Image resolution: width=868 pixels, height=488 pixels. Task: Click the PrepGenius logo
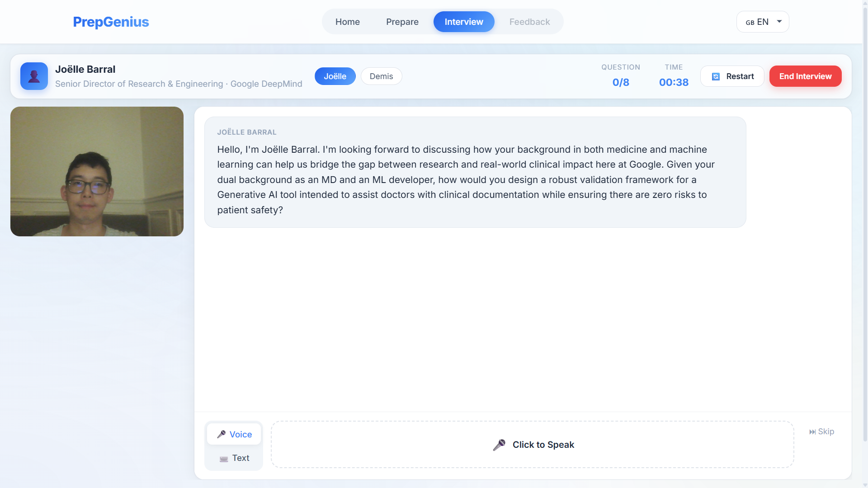(x=111, y=22)
